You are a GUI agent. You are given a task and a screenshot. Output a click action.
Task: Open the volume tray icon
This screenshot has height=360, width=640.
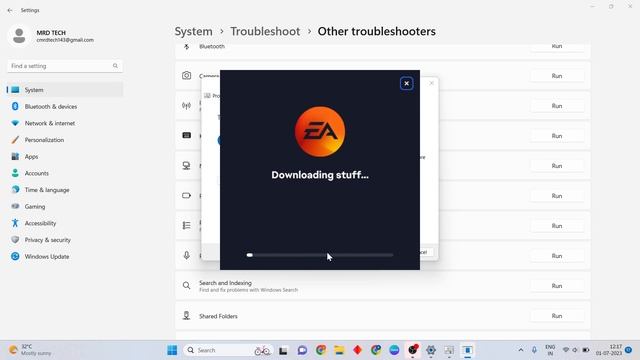click(x=575, y=350)
